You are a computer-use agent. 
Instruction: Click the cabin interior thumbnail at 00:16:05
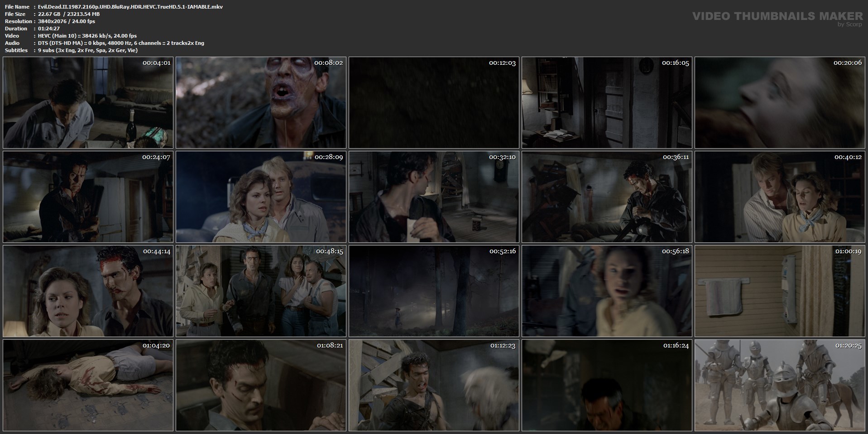click(607, 103)
